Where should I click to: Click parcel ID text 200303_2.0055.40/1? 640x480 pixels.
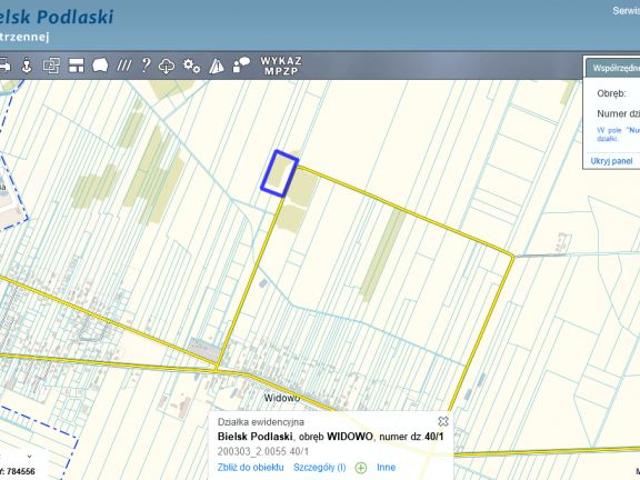pyautogui.click(x=263, y=451)
